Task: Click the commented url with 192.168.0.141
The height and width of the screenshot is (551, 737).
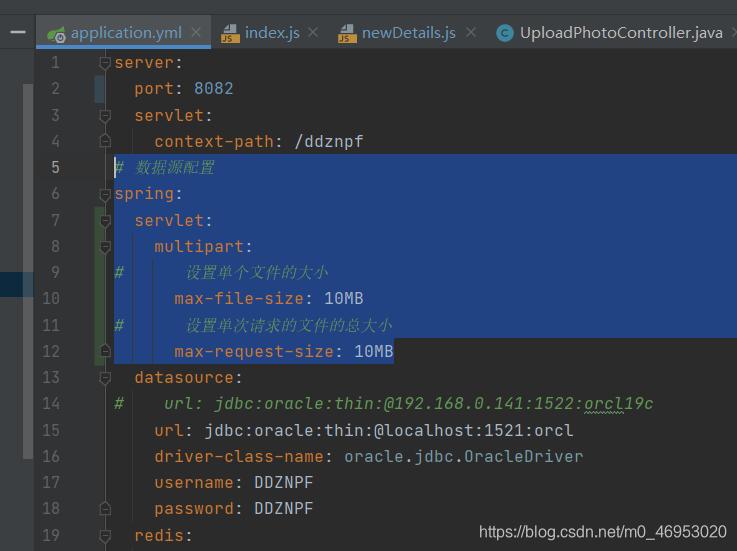Action: tap(408, 404)
